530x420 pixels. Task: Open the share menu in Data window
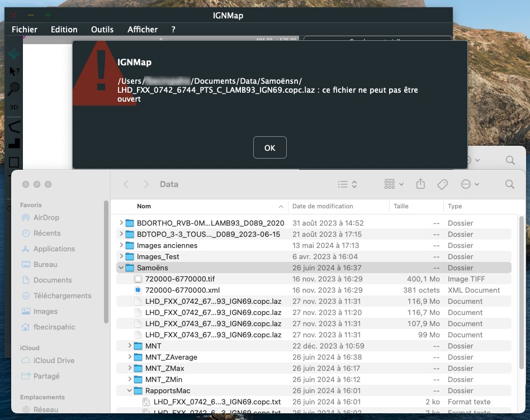coord(420,184)
